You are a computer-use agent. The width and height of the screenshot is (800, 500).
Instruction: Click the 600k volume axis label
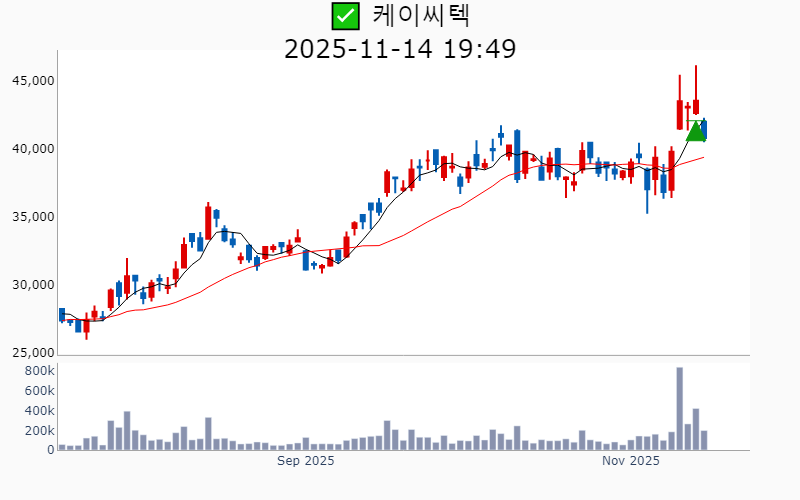[39, 391]
